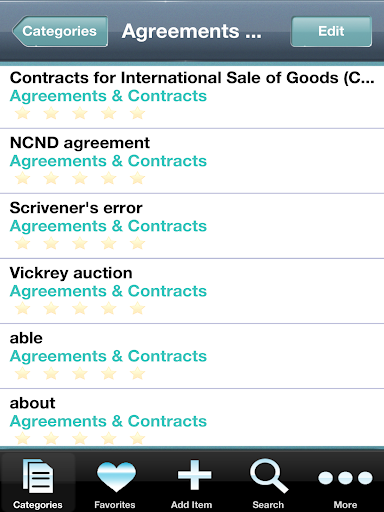This screenshot has width=384, height=512.
Task: Click Agreements & Contracts label under NCND agreement
Action: point(108,161)
